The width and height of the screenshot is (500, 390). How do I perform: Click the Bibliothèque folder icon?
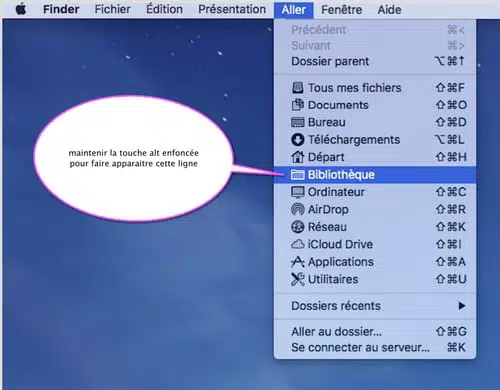pyautogui.click(x=297, y=175)
